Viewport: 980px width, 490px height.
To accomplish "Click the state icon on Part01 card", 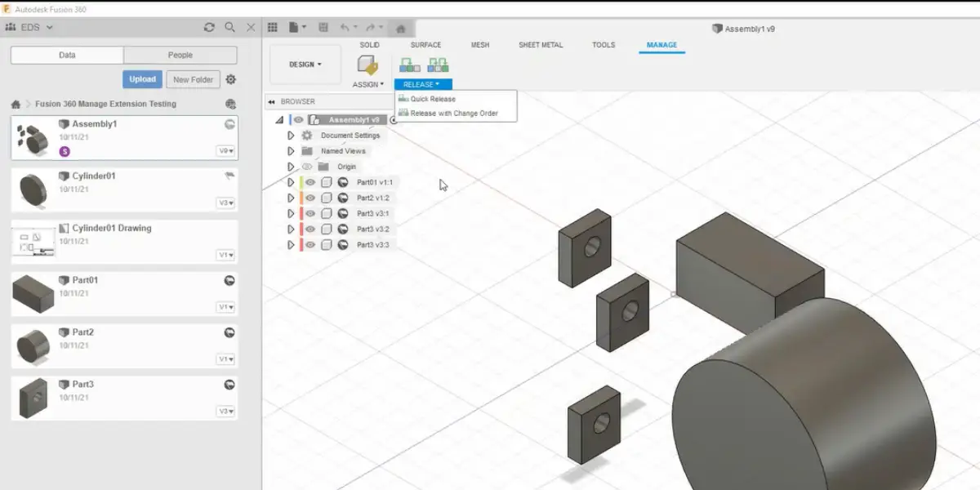I will 229,280.
